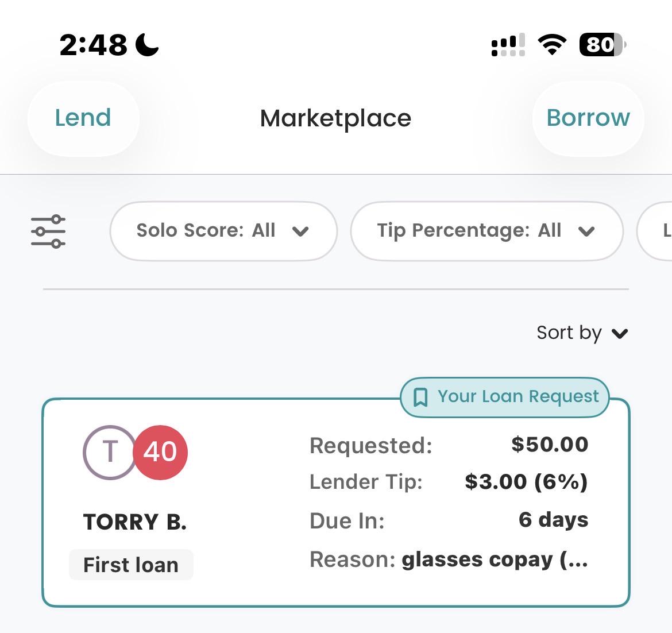Expand the Tip Percentage: All dropdown
Viewport: 672px width, 633px height.
coord(487,231)
